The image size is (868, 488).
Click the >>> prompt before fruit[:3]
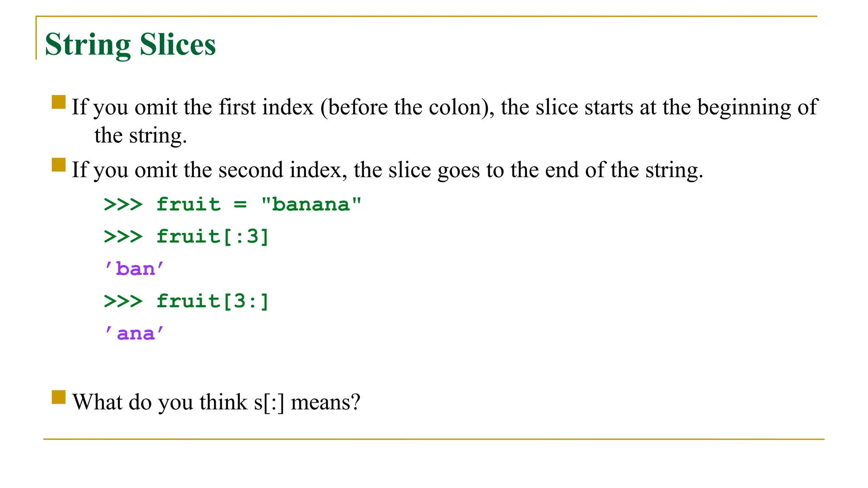123,237
